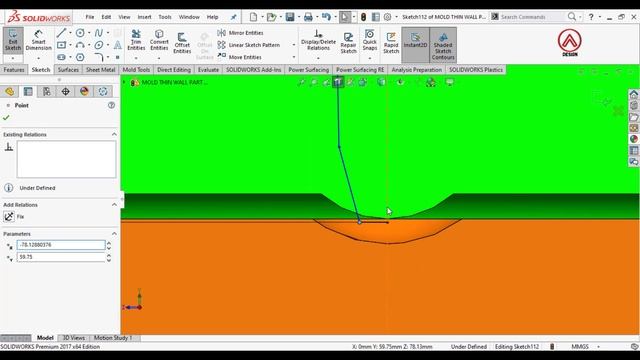
Task: Collapse the Add Relations section
Action: tap(114, 204)
